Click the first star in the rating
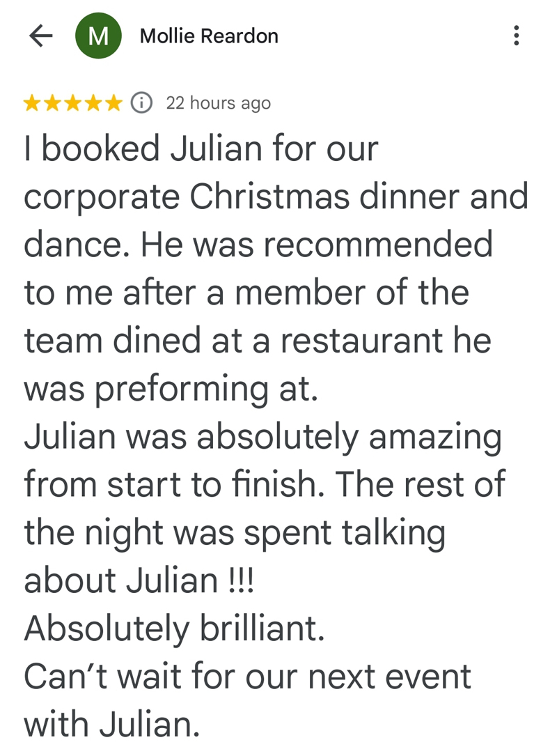This screenshot has width=557, height=756. (32, 104)
